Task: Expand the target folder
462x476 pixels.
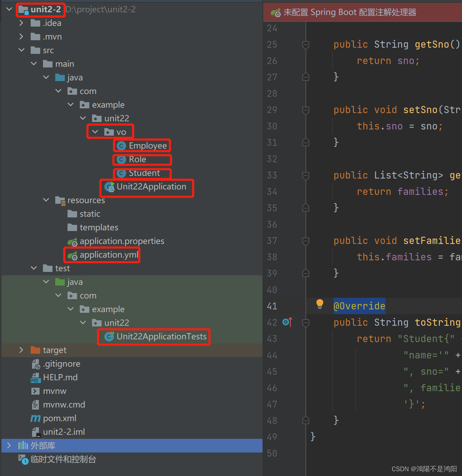Action: pos(21,350)
